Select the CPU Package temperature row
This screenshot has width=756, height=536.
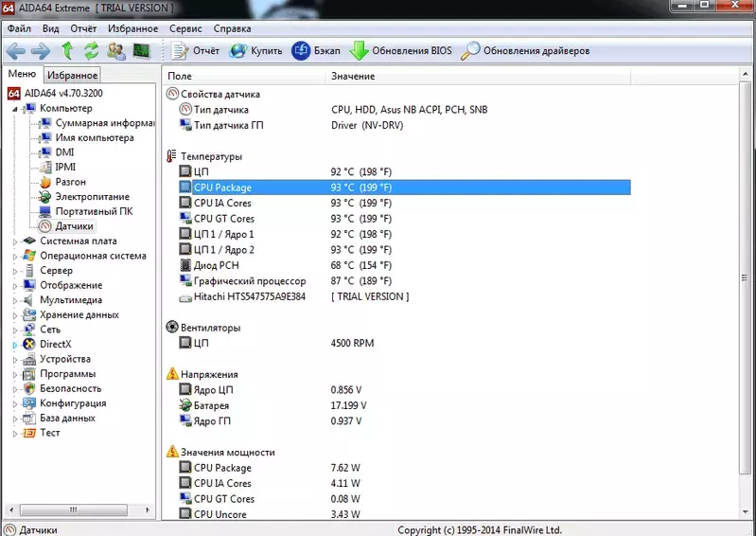(x=404, y=188)
